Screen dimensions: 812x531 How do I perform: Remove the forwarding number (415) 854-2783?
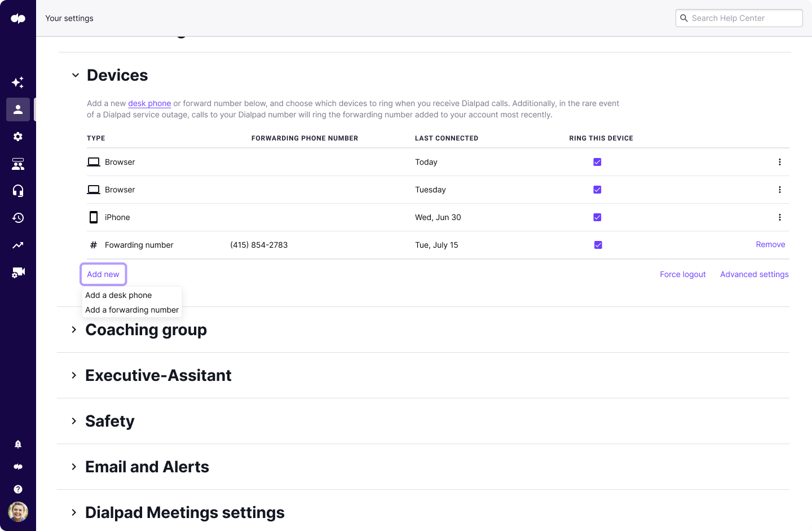click(x=770, y=244)
